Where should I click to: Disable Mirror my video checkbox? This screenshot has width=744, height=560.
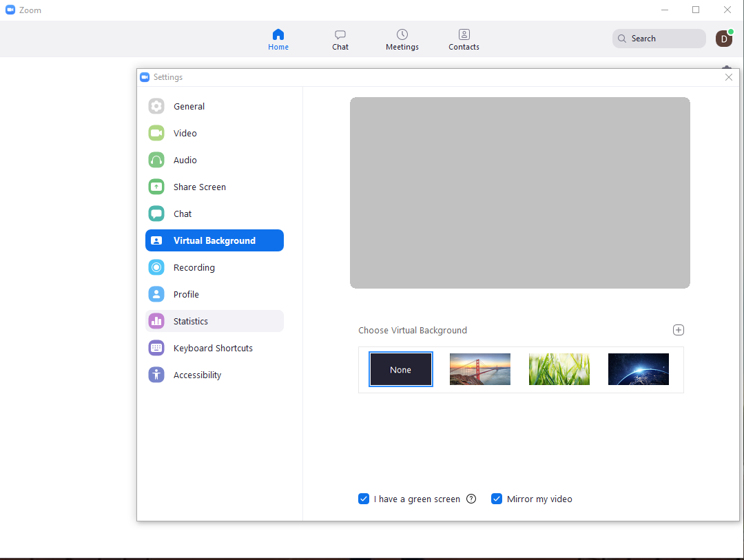point(496,499)
